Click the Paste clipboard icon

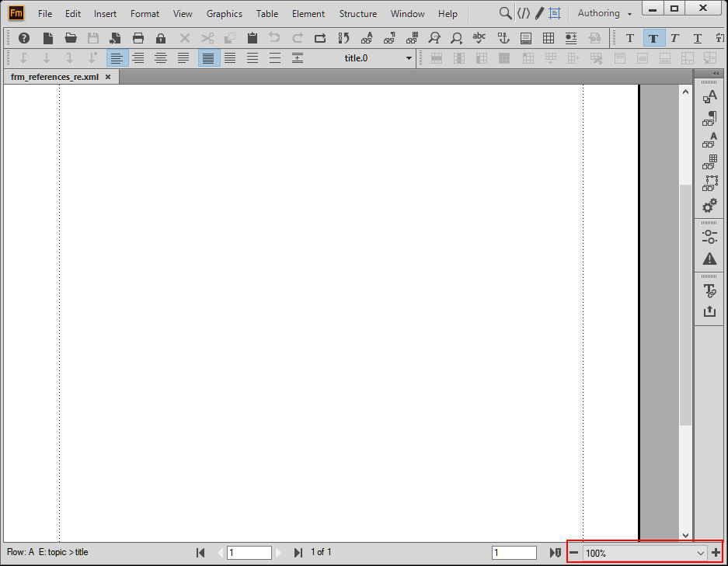point(252,38)
